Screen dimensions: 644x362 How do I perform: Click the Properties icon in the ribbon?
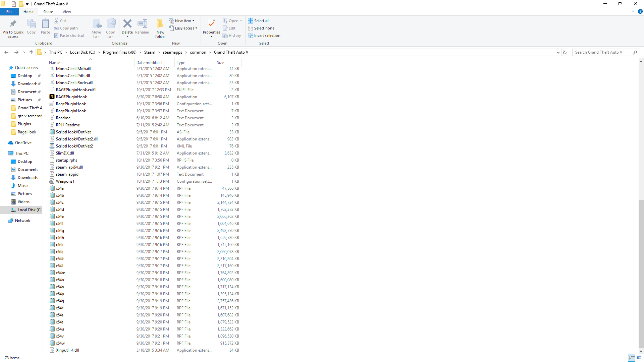tap(211, 24)
